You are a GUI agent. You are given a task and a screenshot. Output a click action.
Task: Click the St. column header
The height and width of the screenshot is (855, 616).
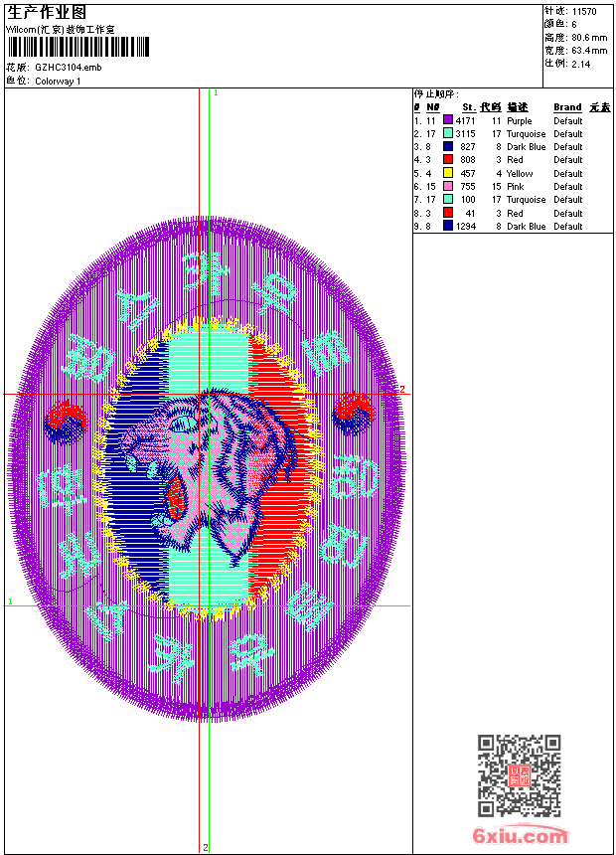pyautogui.click(x=469, y=107)
